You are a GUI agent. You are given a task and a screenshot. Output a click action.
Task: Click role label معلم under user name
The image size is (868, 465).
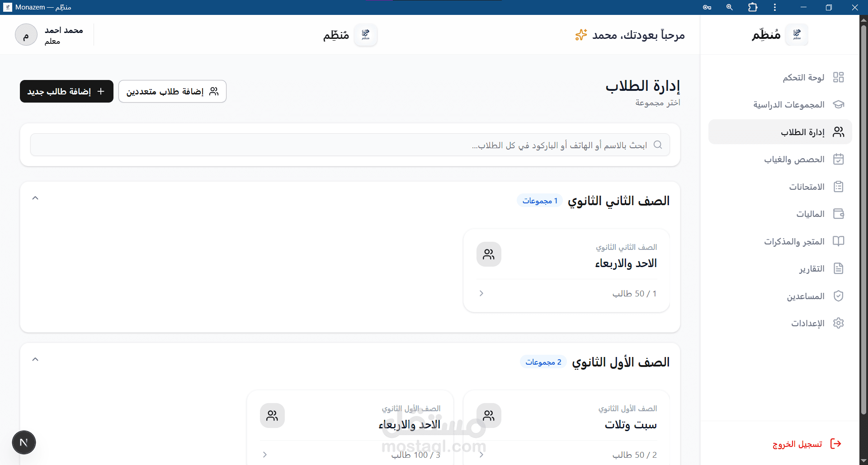pos(52,41)
